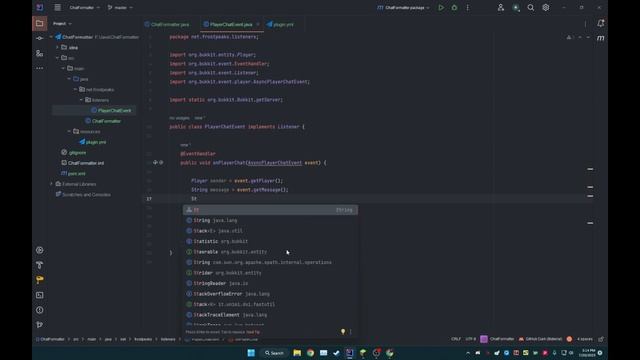Select .gitignore file in project tree
Viewport: 640px width, 360px height.
coord(74,153)
